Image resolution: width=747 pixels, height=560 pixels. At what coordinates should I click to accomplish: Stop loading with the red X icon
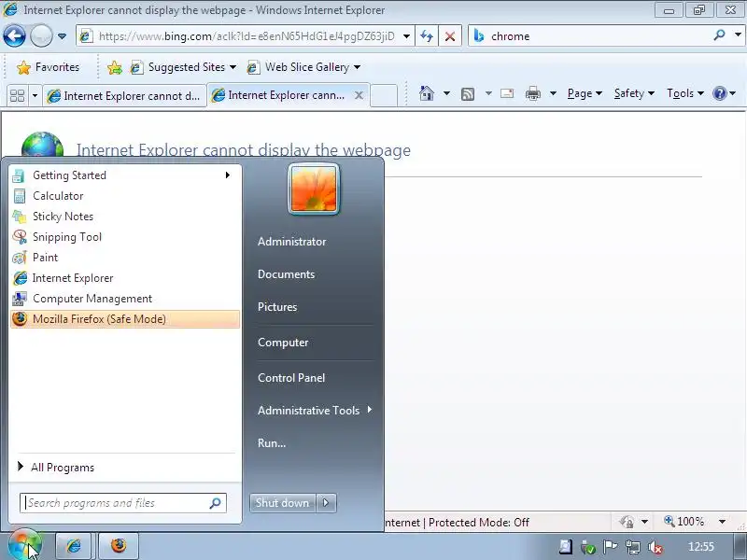(450, 36)
